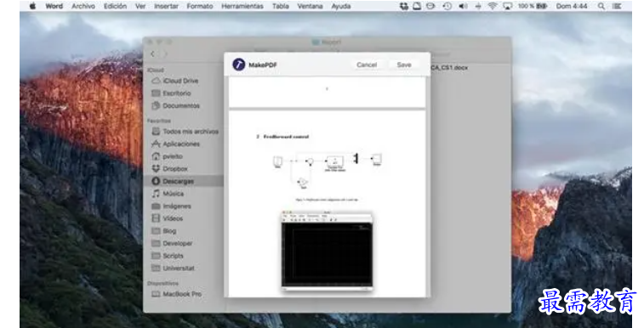Open the Insertar menu

pos(166,6)
